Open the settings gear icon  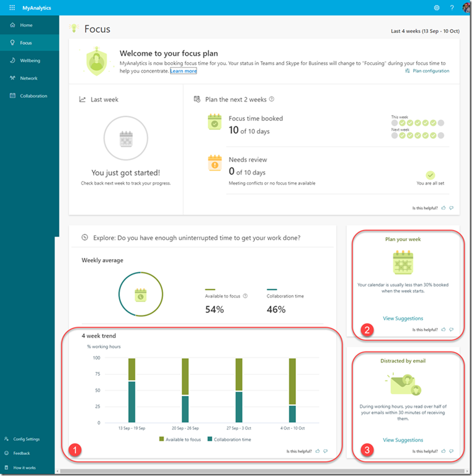[437, 7]
